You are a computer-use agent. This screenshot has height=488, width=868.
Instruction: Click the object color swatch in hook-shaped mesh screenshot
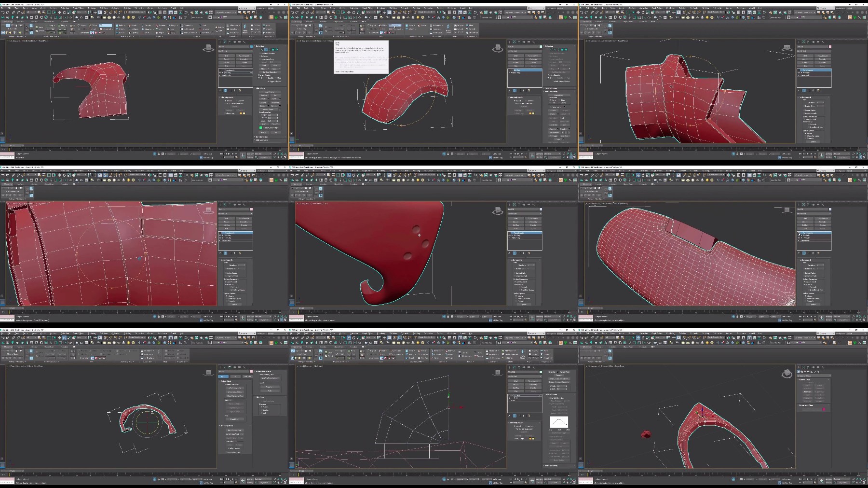[x=251, y=46]
